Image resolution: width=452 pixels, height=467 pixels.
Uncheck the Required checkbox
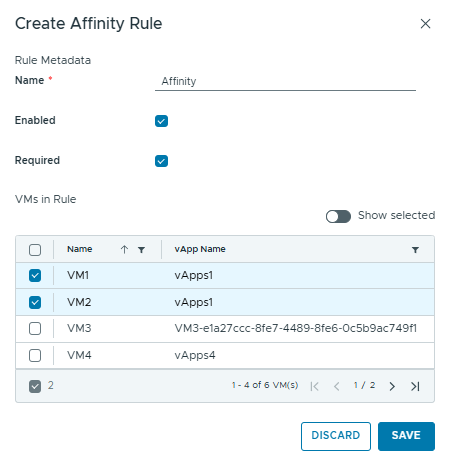(x=161, y=161)
